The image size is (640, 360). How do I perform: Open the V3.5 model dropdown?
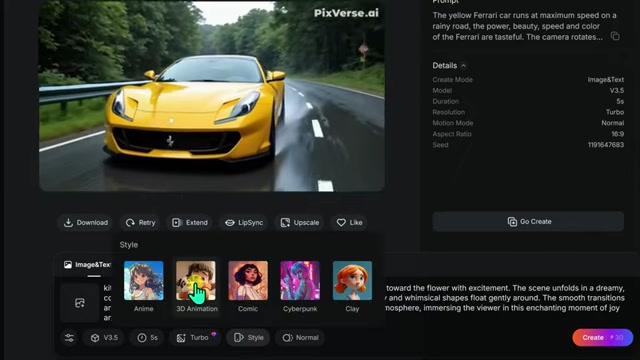(x=104, y=338)
